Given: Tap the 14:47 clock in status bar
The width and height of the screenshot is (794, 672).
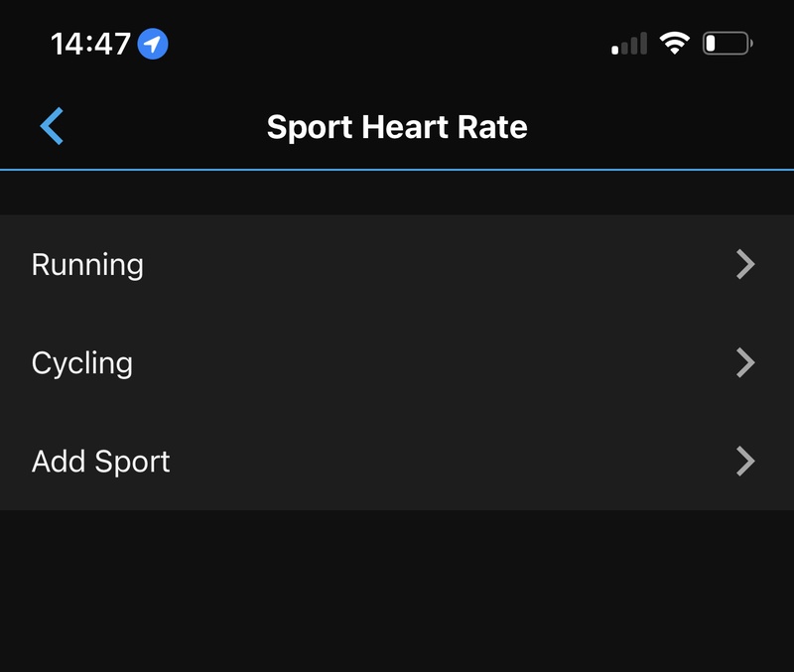Looking at the screenshot, I should coord(90,44).
